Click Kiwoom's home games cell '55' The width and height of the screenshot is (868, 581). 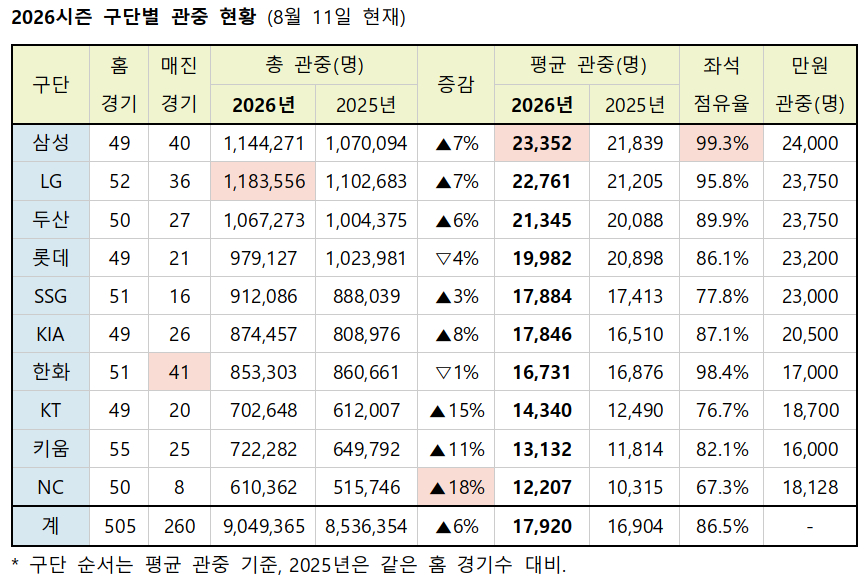tap(120, 449)
